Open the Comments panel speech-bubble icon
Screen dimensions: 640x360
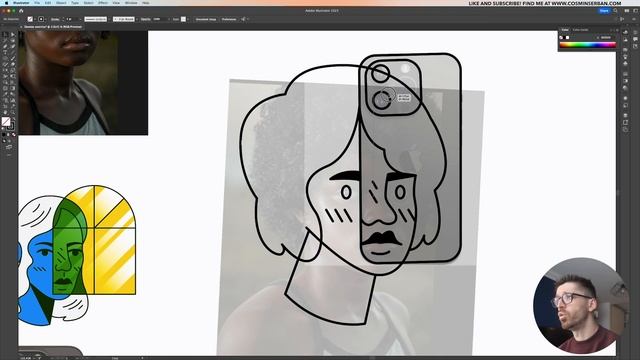click(635, 40)
